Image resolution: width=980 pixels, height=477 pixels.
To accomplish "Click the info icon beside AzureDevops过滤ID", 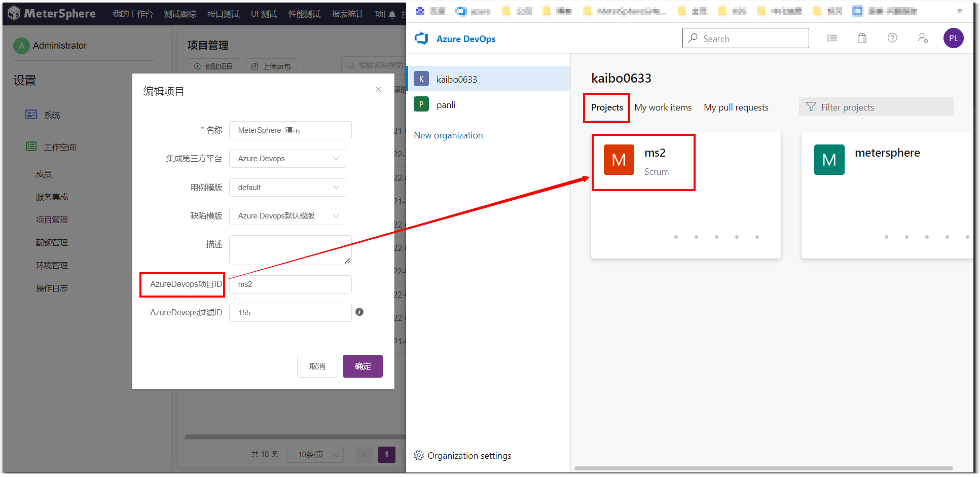I will (x=359, y=312).
